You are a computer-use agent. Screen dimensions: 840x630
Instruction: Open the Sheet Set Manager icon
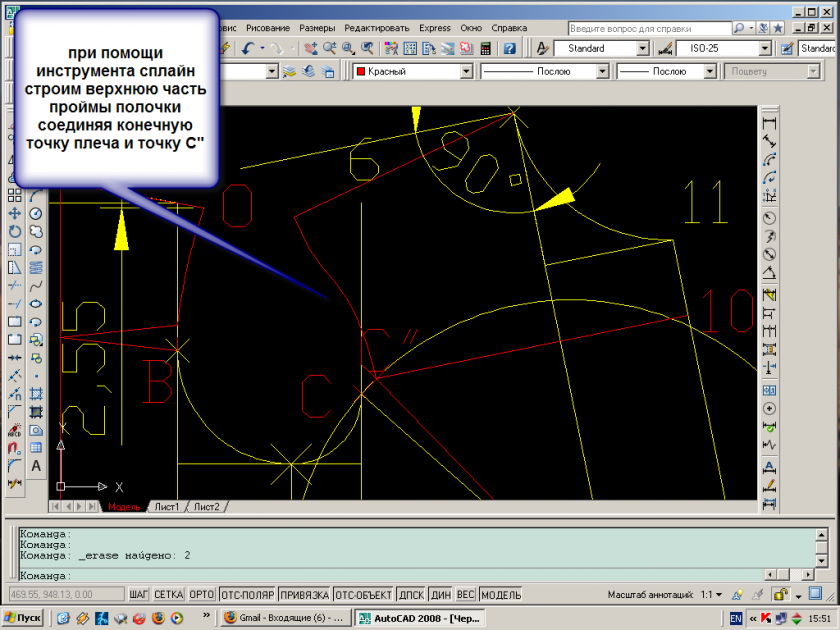(448, 48)
